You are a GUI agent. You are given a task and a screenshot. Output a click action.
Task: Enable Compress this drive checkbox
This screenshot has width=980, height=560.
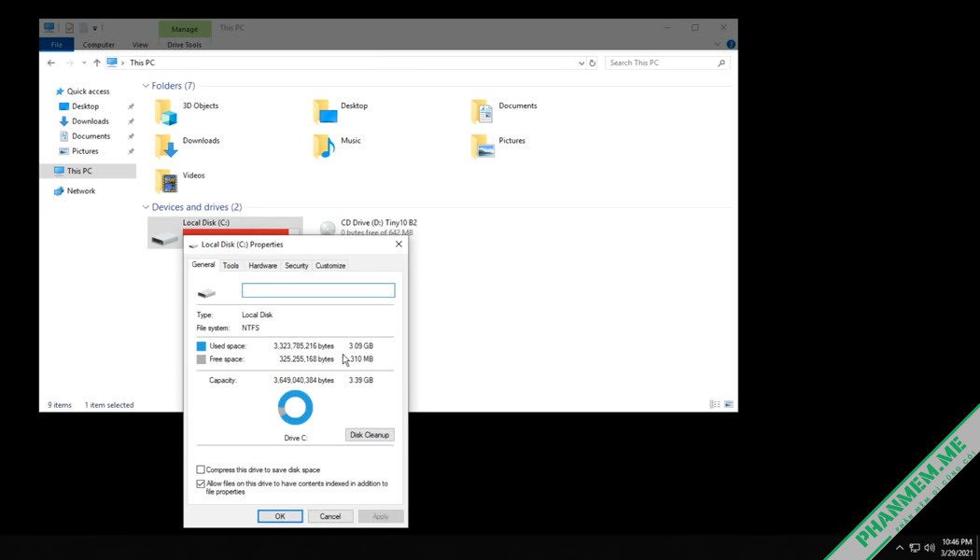[x=201, y=469]
